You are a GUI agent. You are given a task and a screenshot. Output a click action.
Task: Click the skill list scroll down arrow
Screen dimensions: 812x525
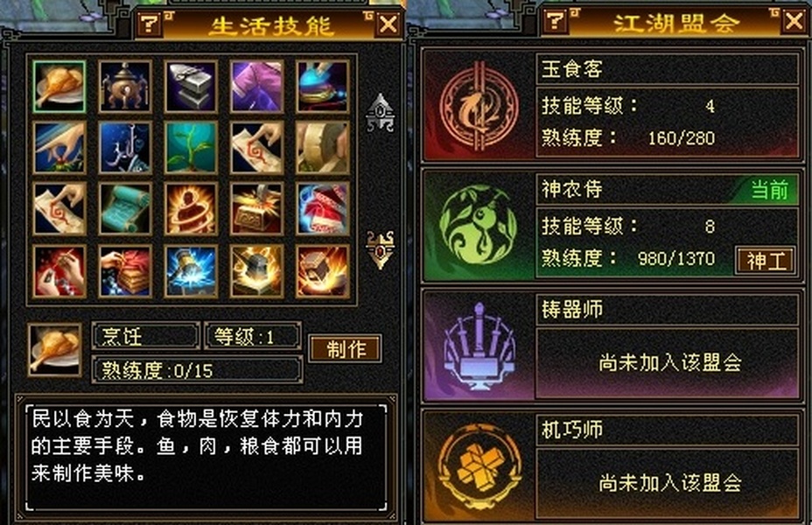pyautogui.click(x=380, y=249)
